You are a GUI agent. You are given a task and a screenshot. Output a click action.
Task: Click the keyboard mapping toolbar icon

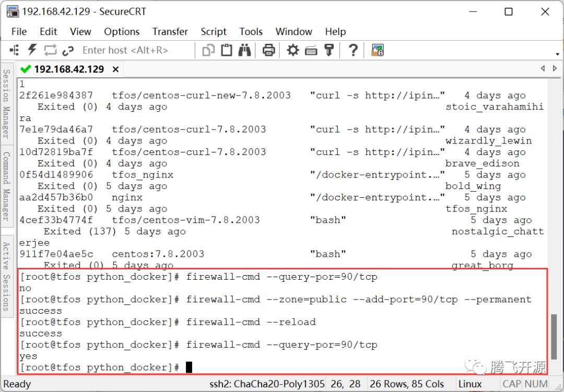(310, 50)
